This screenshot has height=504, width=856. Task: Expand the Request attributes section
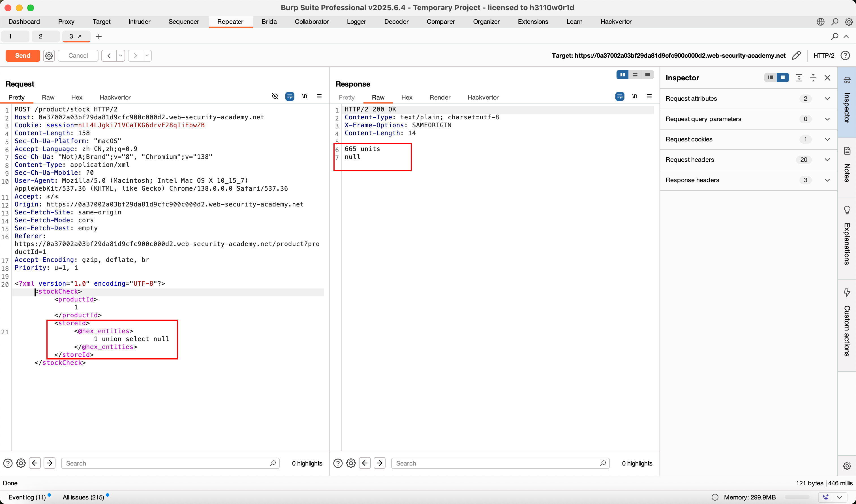tap(748, 99)
